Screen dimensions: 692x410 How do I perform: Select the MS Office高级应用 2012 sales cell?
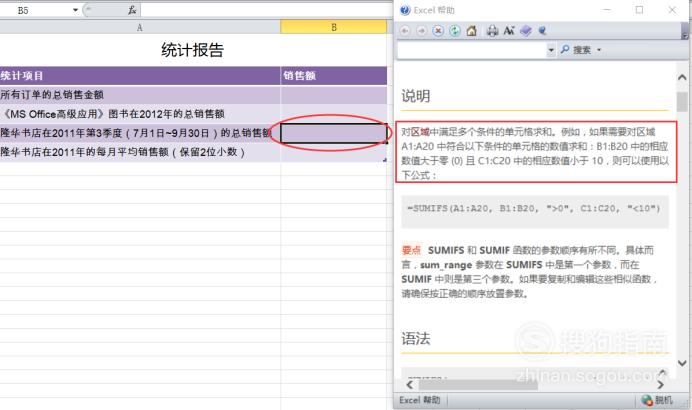coord(140,114)
